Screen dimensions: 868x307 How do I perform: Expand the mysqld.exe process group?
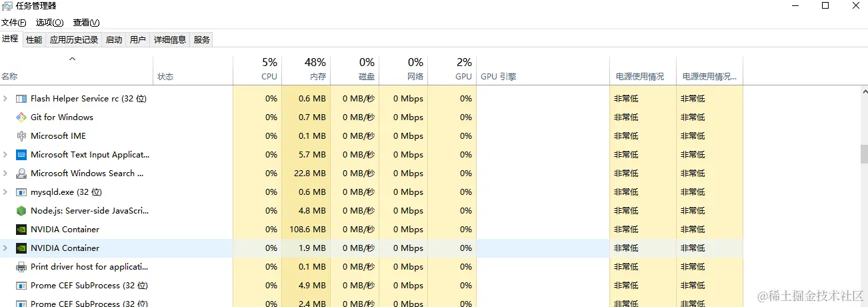click(x=5, y=192)
